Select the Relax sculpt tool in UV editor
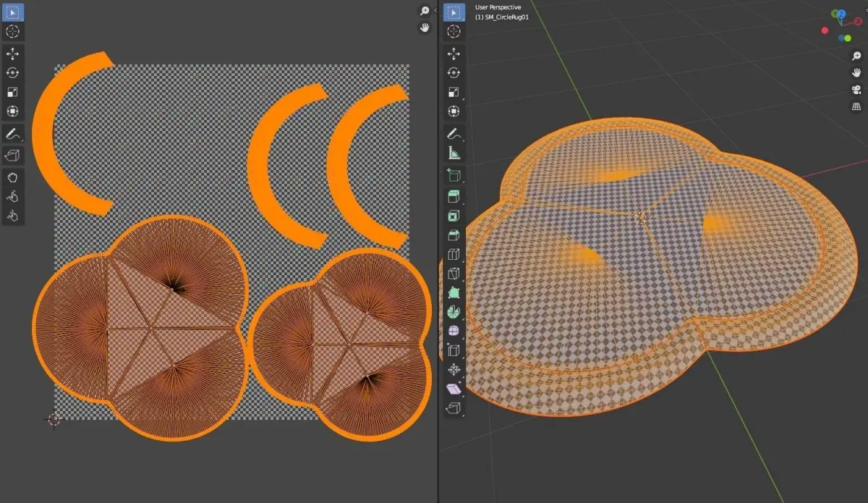 (x=12, y=196)
